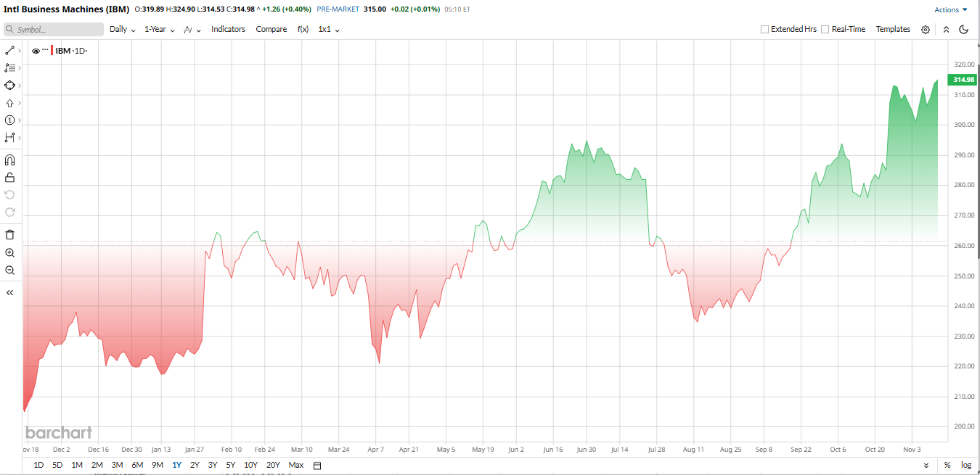Expand the measure tool submenu chevron
Screen dimensions: 980x475
pos(20,138)
